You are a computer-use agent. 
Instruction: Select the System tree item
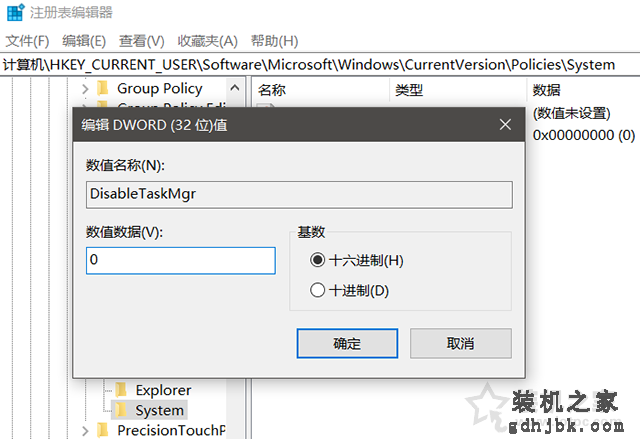tap(160, 410)
